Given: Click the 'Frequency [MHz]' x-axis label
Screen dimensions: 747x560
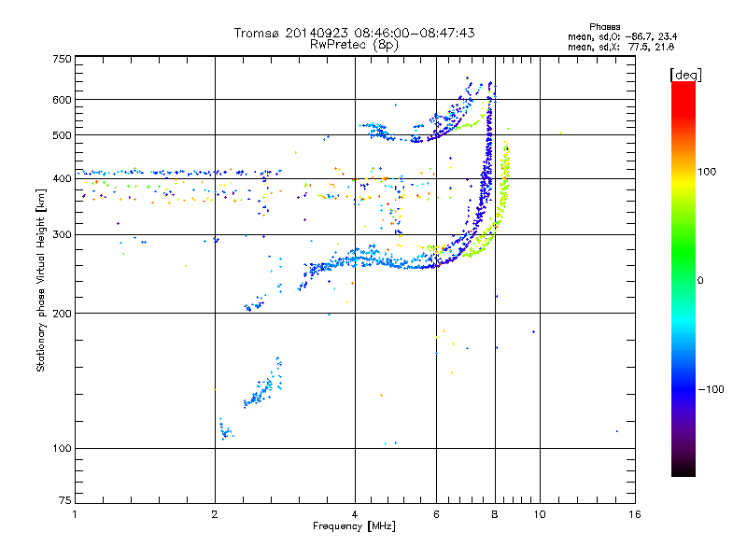Looking at the screenshot, I should click(354, 526).
